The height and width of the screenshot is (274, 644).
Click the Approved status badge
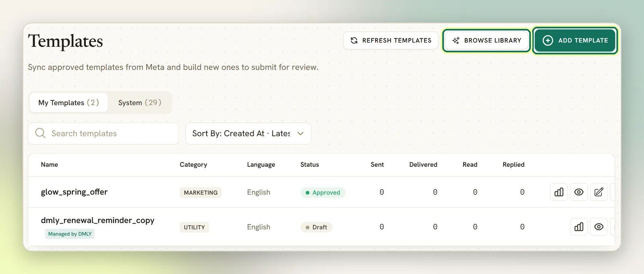(323, 193)
